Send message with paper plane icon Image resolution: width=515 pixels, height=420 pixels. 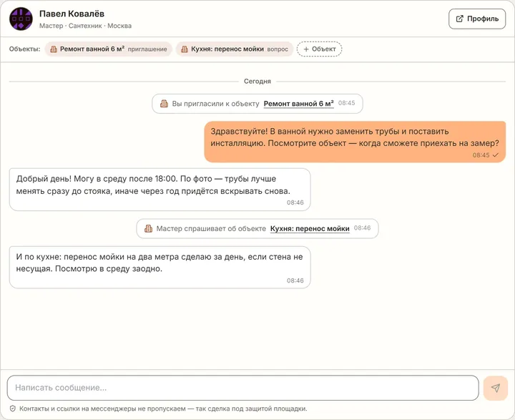(x=496, y=388)
